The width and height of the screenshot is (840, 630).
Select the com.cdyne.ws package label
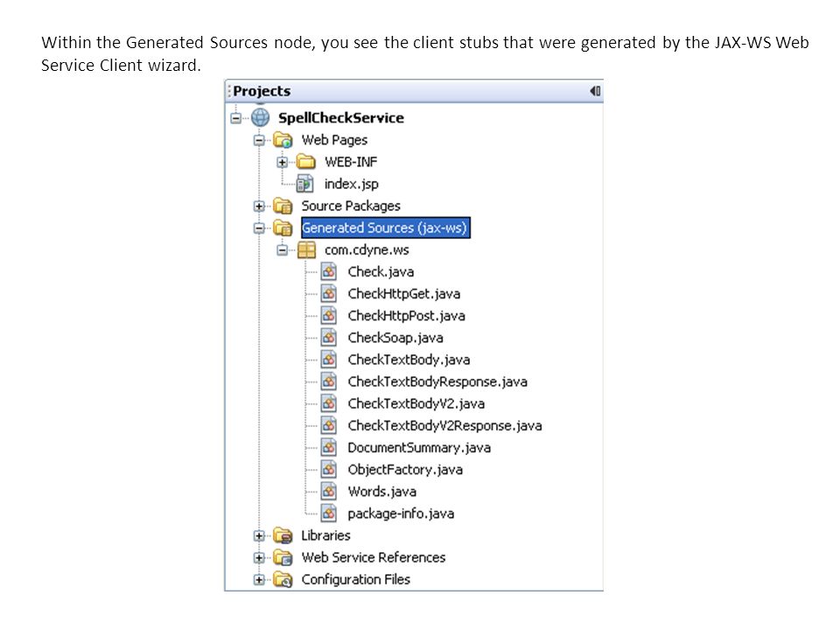pos(367,249)
